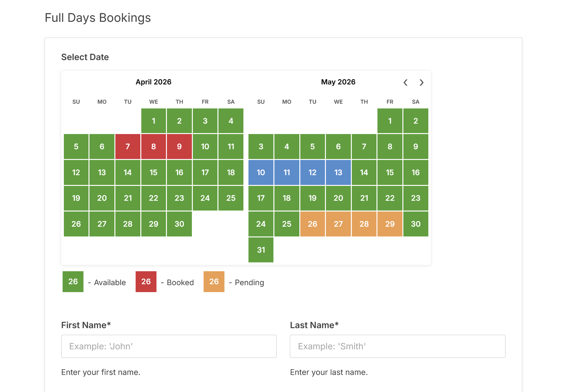569x392 pixels.
Task: Navigate to the previous month
Action: 406,83
